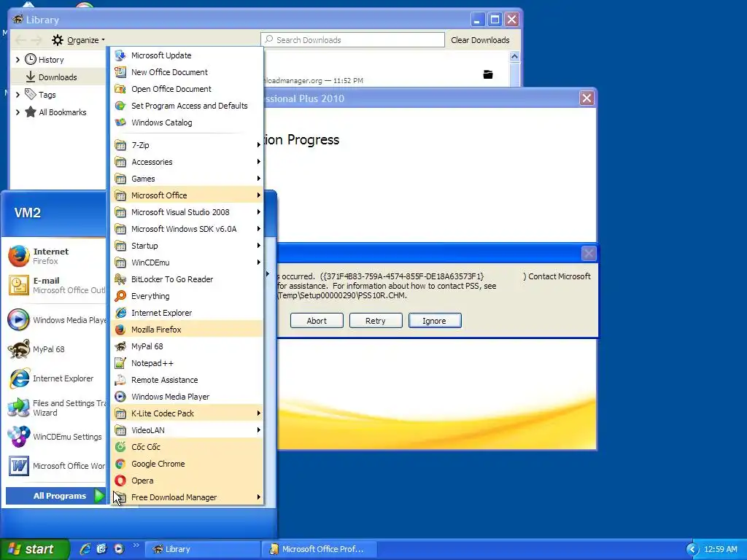
Task: Switch to Microsoft Office Prof... taskbar button
Action: (320, 549)
